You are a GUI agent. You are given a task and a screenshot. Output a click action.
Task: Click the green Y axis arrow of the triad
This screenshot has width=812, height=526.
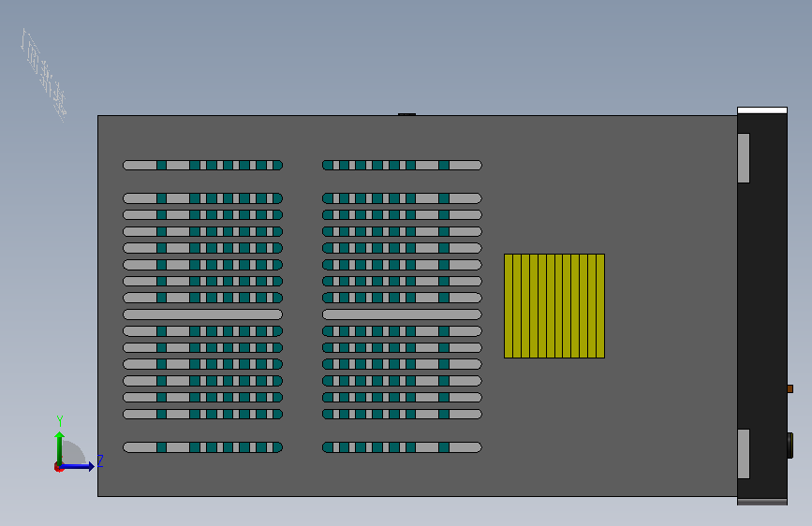60,448
